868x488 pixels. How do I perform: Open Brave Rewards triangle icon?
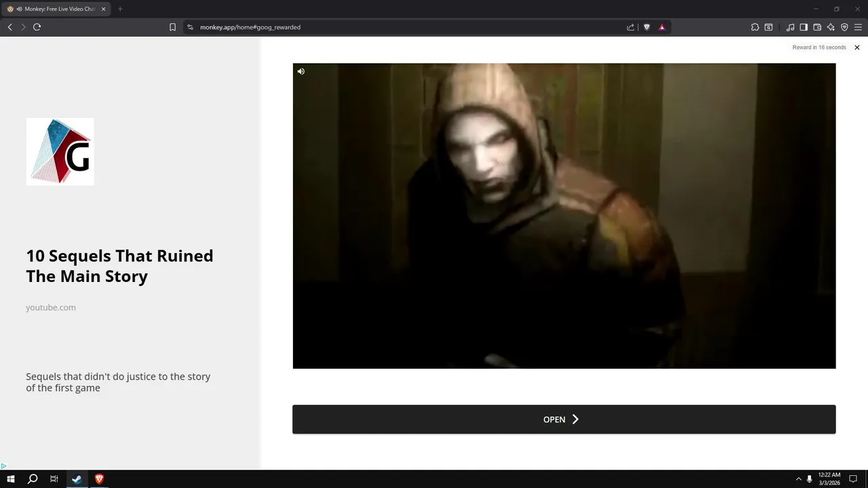point(662,27)
